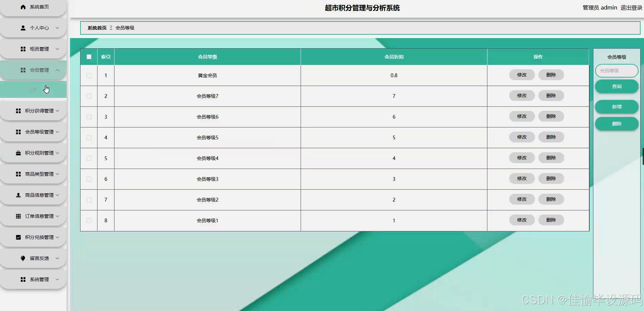The height and width of the screenshot is (311, 644).
Task: Click the grid icon beside 订单信息管理
Action: pyautogui.click(x=18, y=216)
